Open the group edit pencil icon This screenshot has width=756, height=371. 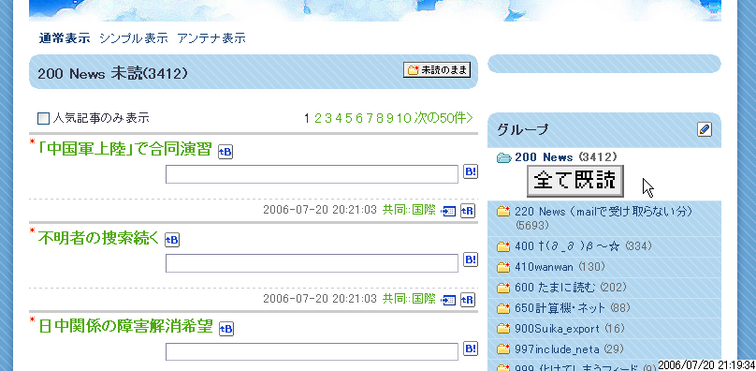[704, 129]
